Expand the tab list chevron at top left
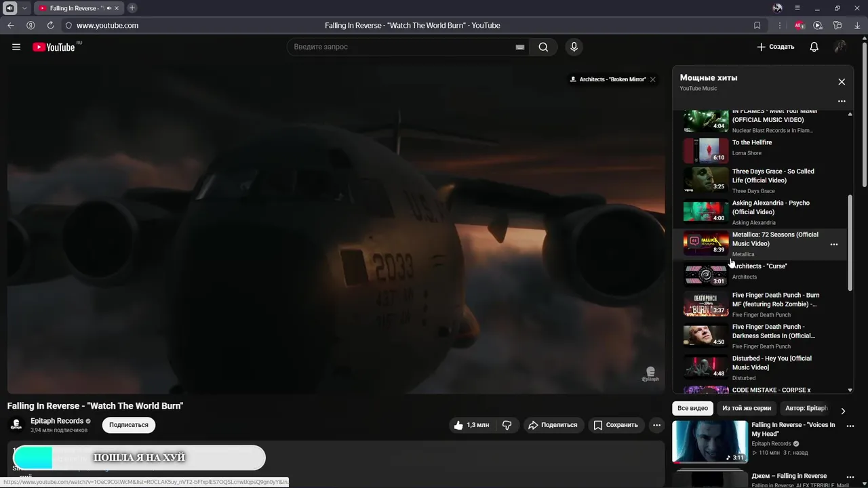 (x=25, y=8)
